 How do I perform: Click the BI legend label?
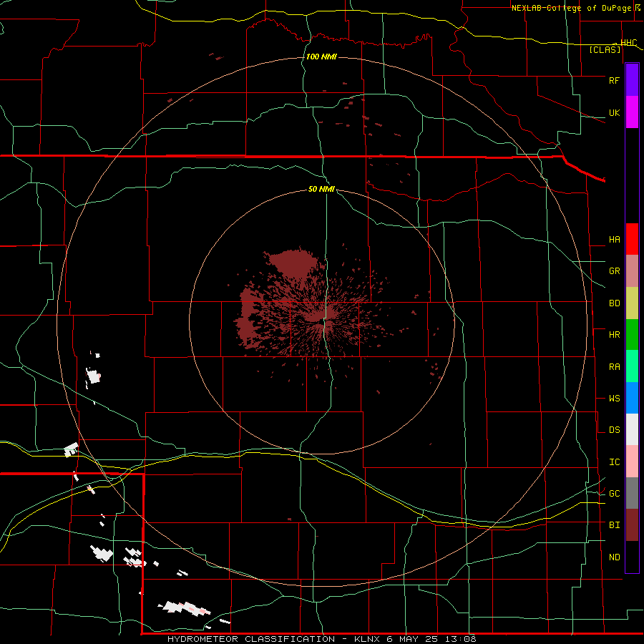[x=614, y=525]
